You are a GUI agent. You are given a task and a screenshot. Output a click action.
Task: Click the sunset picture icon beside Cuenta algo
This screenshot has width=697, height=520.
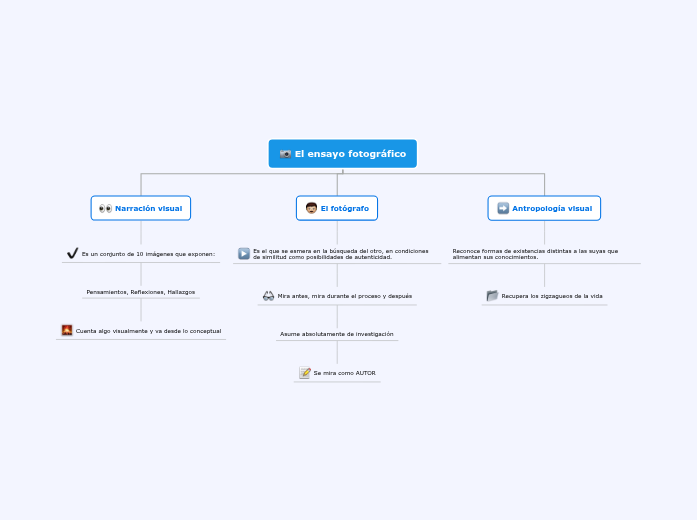[x=67, y=330]
